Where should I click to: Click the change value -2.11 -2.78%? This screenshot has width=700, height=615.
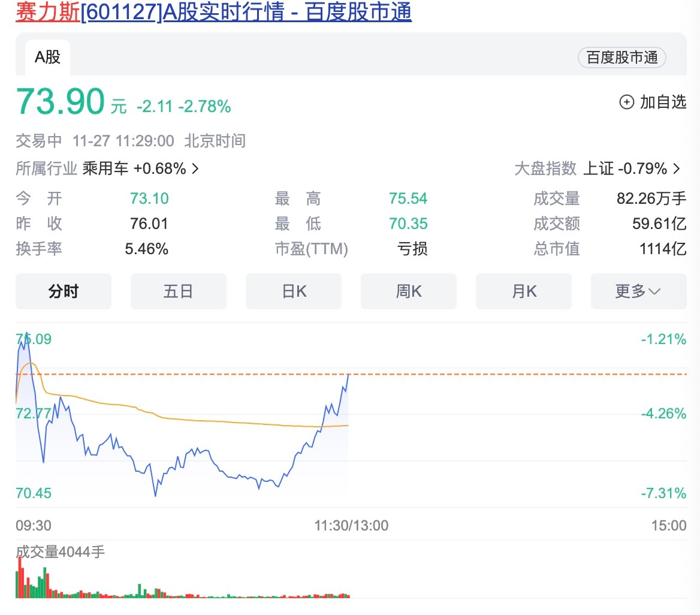(183, 107)
